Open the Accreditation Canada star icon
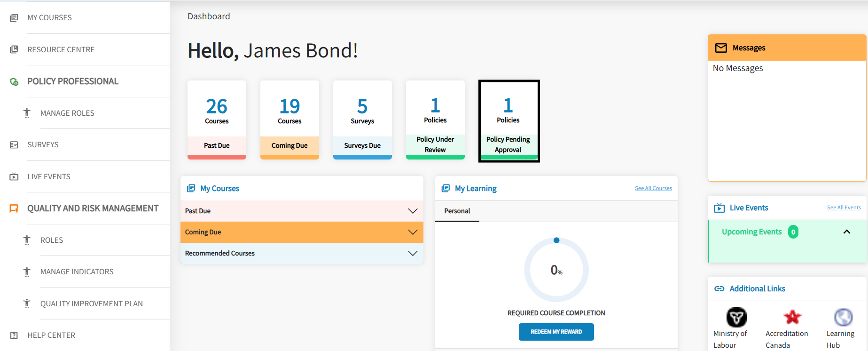 [792, 317]
